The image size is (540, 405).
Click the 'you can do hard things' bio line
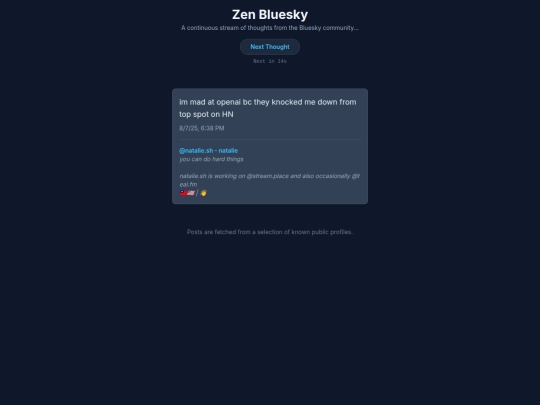point(211,159)
